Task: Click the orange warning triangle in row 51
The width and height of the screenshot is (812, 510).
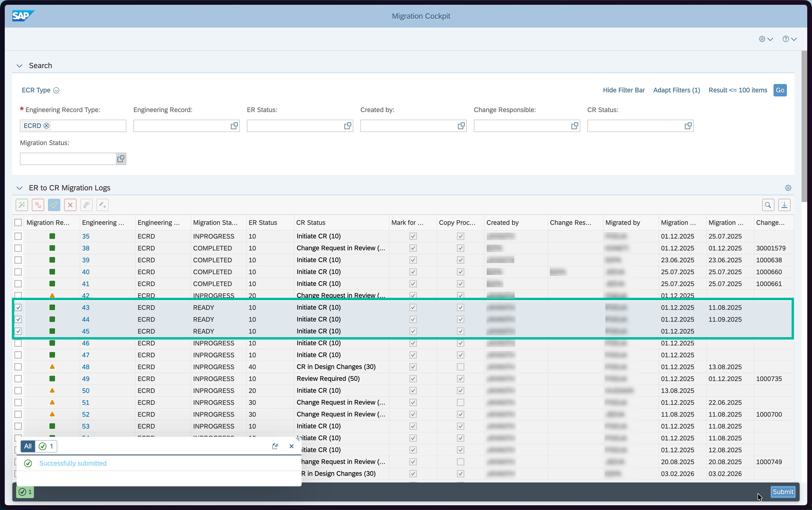Action: click(52, 402)
